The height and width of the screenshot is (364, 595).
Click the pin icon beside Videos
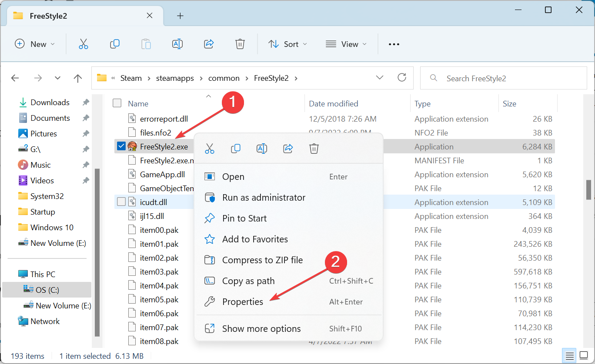pyautogui.click(x=86, y=181)
